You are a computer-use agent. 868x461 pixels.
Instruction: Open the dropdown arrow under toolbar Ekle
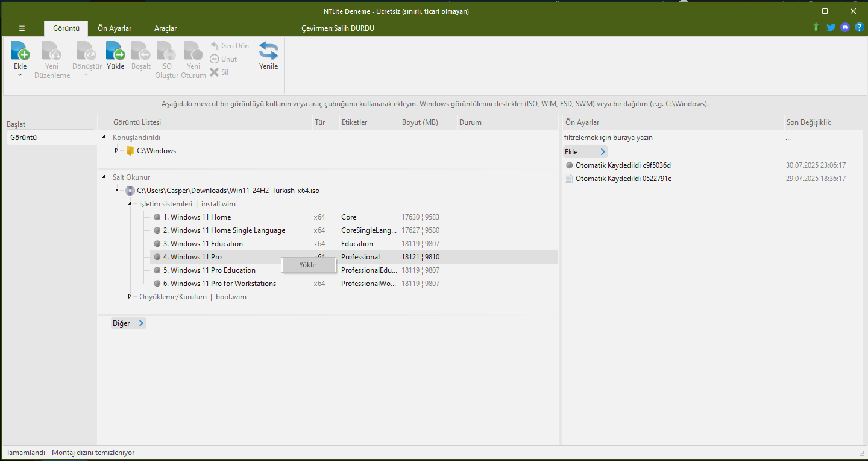coord(20,75)
